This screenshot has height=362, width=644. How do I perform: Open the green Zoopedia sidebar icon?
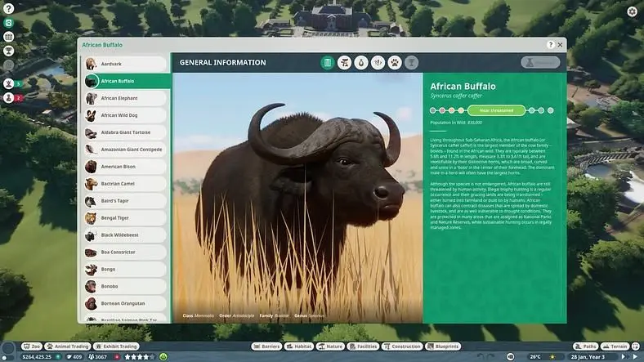(x=8, y=23)
